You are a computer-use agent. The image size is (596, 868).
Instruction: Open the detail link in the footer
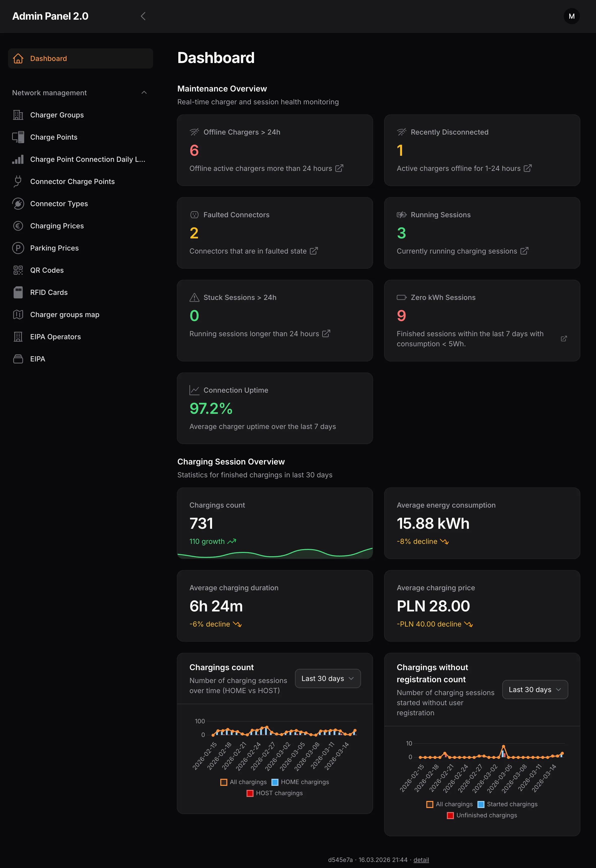coord(421,860)
